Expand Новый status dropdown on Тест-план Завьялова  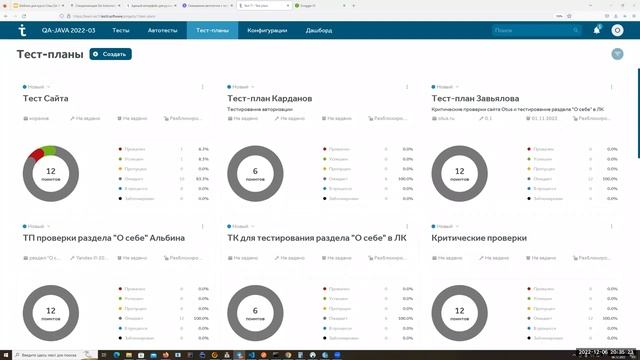tap(445, 87)
